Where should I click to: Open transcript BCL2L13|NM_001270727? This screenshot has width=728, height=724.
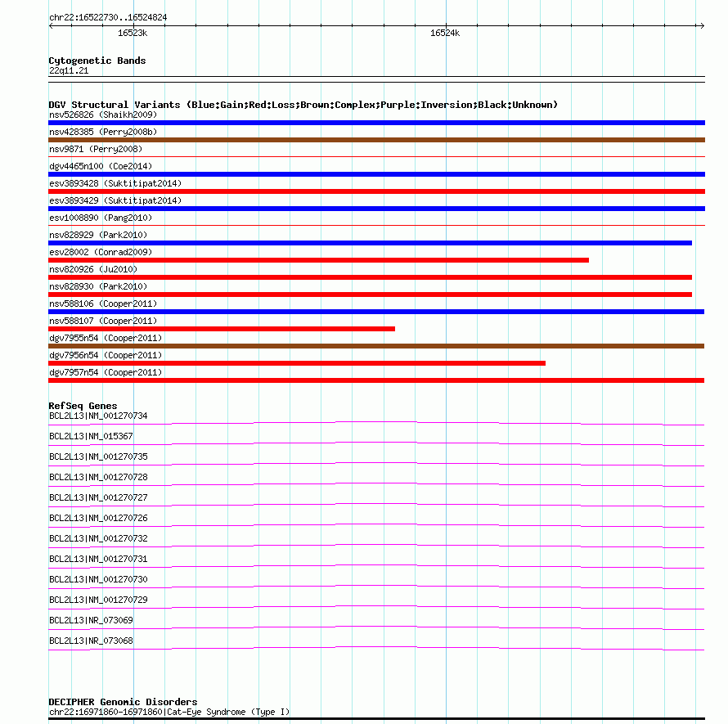click(x=98, y=497)
